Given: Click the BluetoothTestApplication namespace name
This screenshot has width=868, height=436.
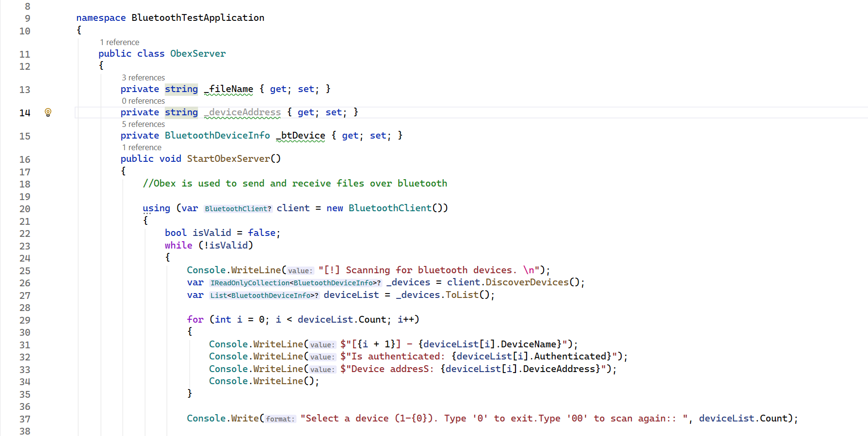Looking at the screenshot, I should click(x=198, y=18).
